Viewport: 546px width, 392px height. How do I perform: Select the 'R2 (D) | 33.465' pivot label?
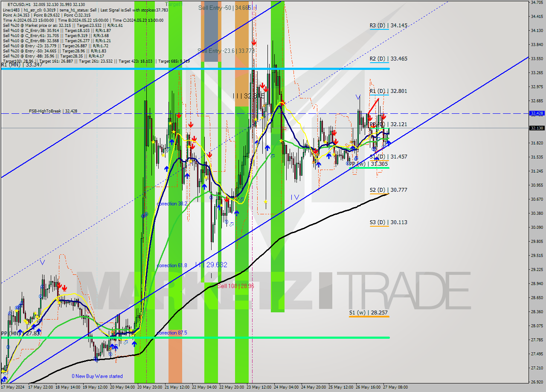click(x=388, y=59)
